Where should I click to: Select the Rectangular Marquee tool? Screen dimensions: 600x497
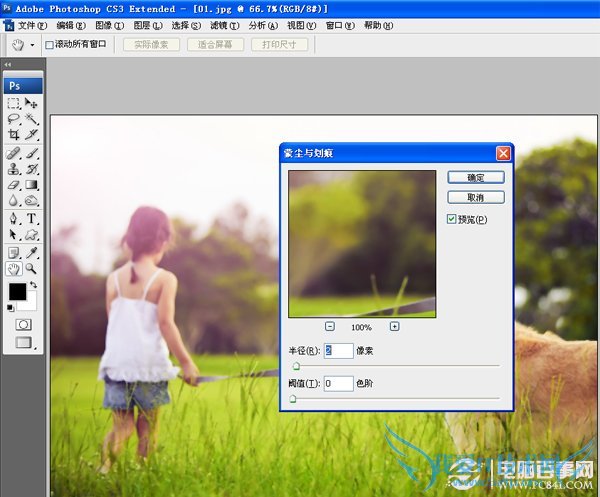tap(14, 103)
